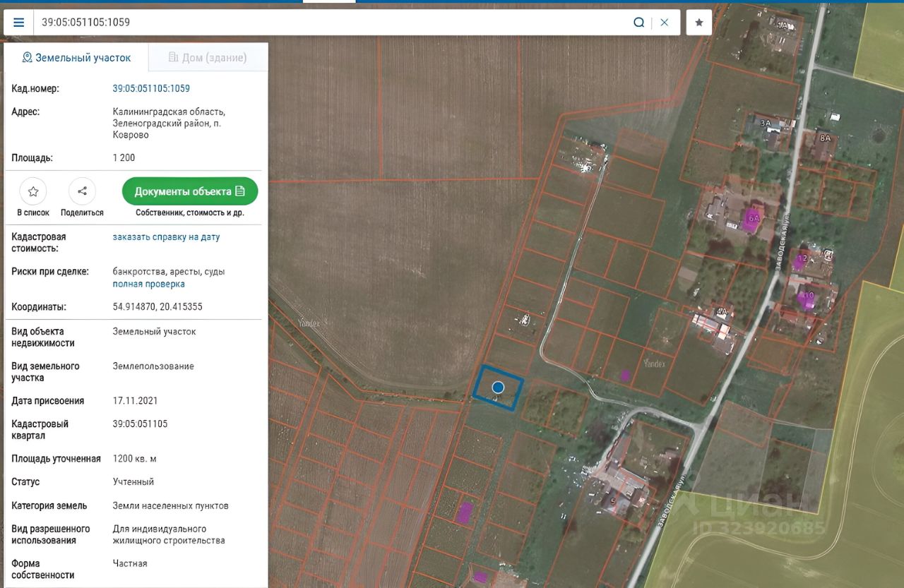Click the star bookmarks button
This screenshot has height=588, width=904.
pyautogui.click(x=699, y=22)
